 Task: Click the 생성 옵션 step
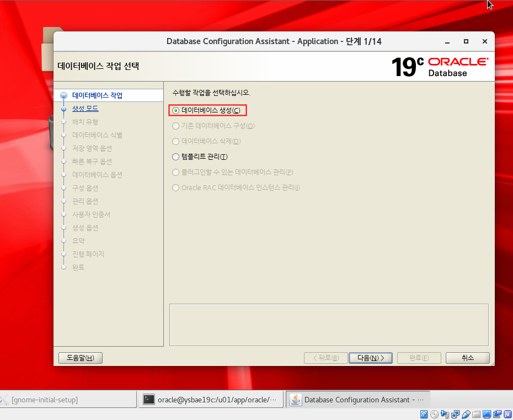(x=85, y=228)
